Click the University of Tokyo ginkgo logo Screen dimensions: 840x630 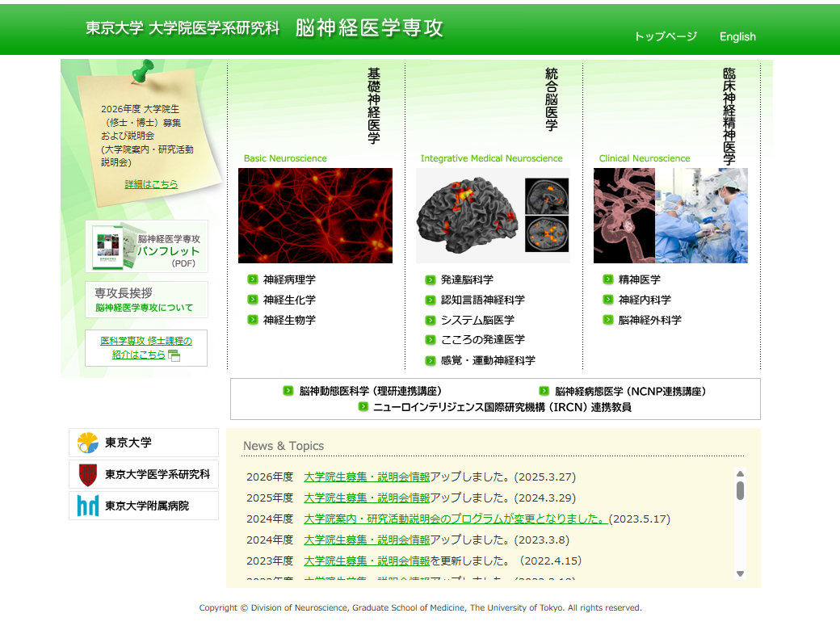pos(88,443)
